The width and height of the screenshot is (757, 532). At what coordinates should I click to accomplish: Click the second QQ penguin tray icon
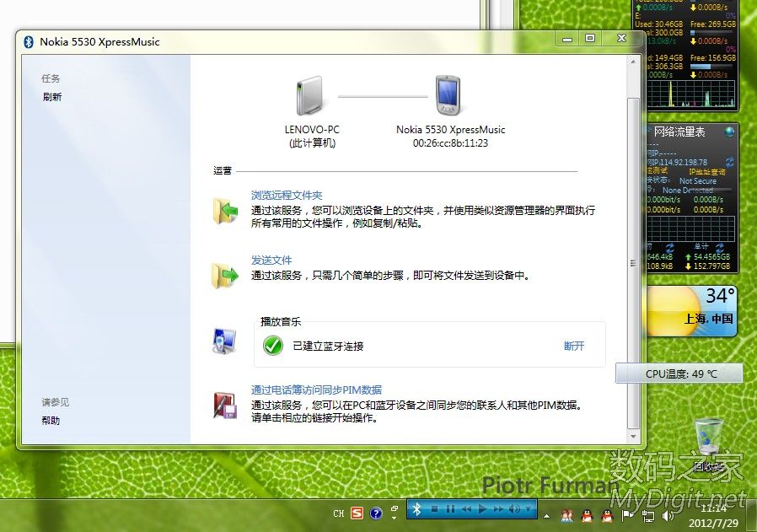pyautogui.click(x=607, y=516)
